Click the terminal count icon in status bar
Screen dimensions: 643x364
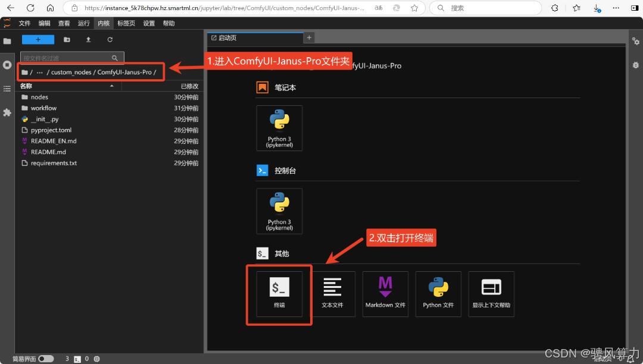77,359
